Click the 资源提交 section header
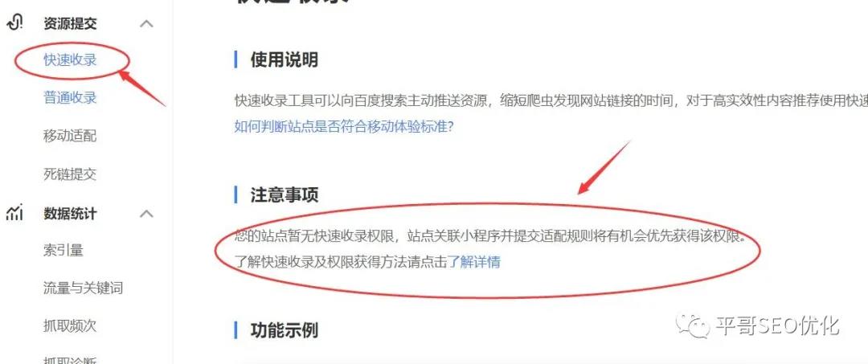This screenshot has width=868, height=364. tap(70, 23)
